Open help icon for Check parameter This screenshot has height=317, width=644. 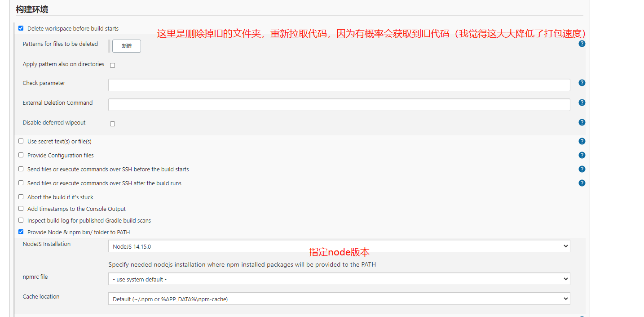click(582, 83)
